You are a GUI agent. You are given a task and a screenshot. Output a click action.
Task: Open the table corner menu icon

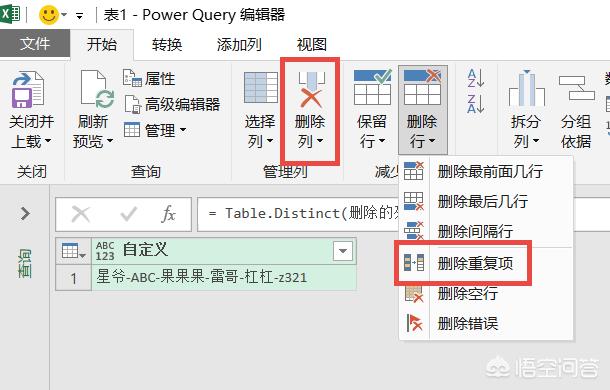pyautogui.click(x=73, y=251)
